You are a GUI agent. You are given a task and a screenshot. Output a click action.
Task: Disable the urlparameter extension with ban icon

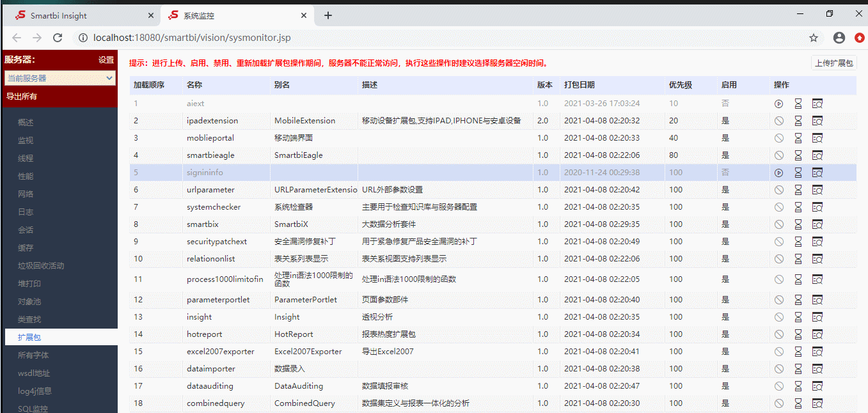tap(778, 190)
